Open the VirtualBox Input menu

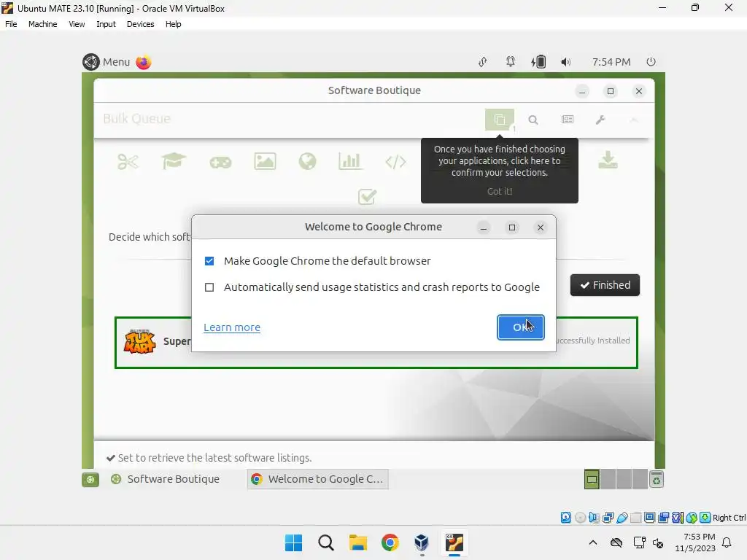[106, 24]
